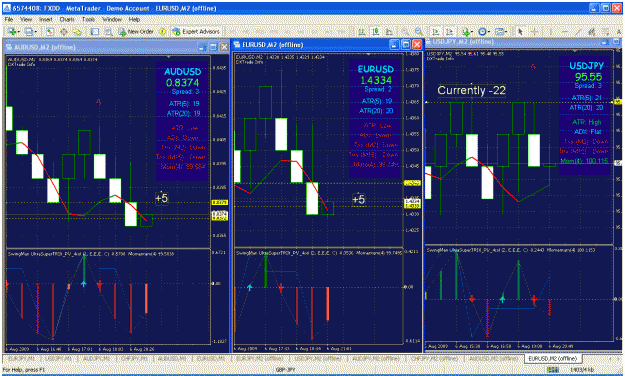Screen dimensions: 625x376
Task: Select the Horizontal Line drawing tool
Action: click(564, 31)
